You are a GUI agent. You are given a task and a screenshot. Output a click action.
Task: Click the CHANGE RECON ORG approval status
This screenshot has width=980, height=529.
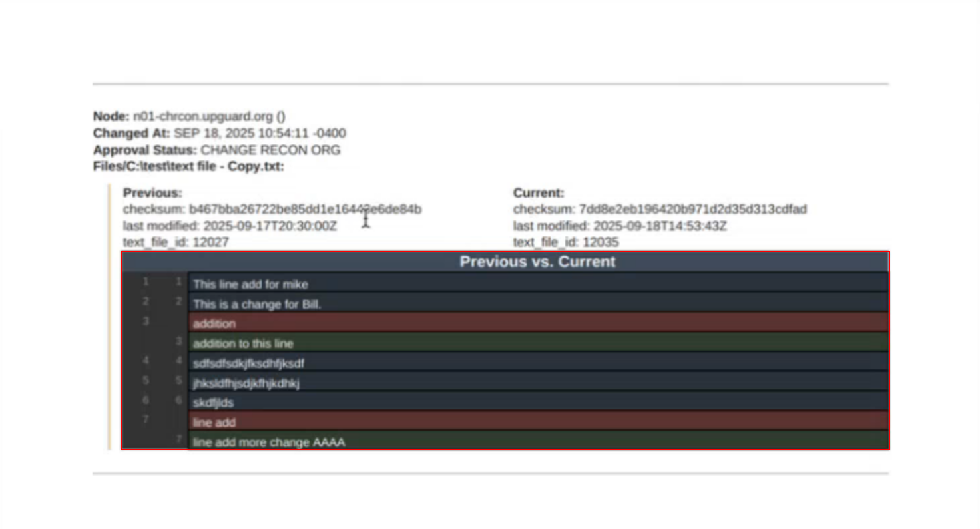point(270,150)
